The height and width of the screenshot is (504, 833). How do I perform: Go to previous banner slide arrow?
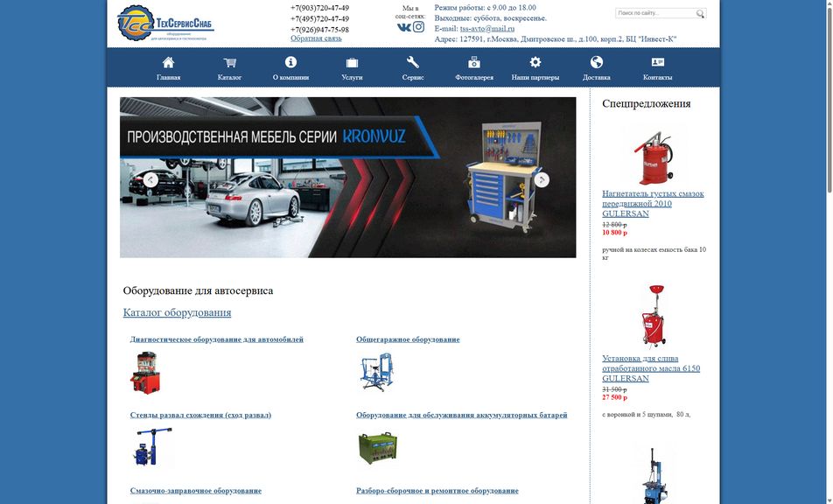[x=150, y=179]
